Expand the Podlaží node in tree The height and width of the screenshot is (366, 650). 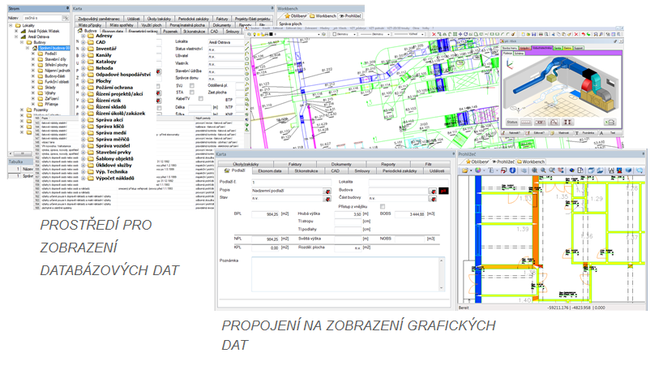click(x=33, y=54)
